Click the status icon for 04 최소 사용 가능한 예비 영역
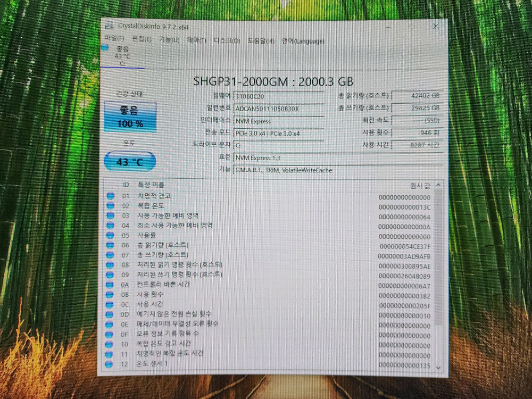This screenshot has width=532, height=399. pyautogui.click(x=110, y=225)
